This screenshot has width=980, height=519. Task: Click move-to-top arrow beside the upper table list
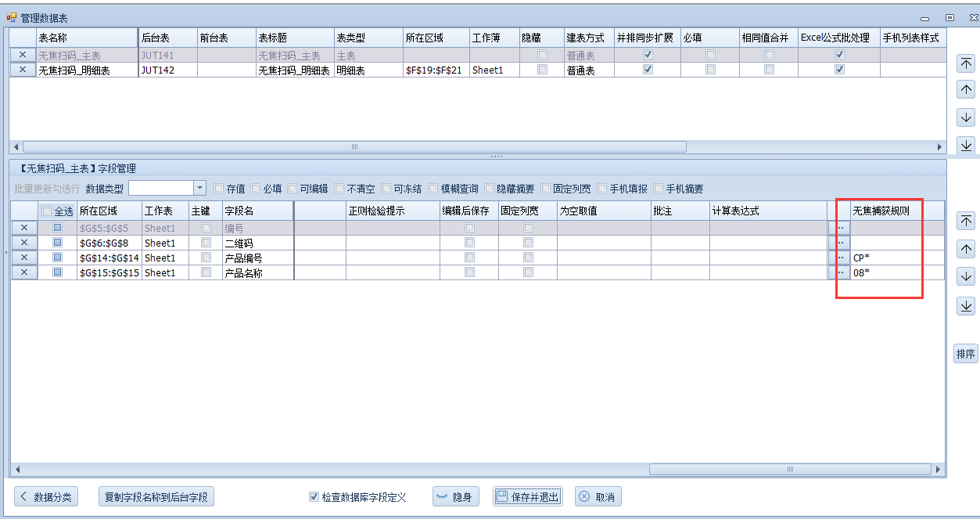tap(965, 64)
